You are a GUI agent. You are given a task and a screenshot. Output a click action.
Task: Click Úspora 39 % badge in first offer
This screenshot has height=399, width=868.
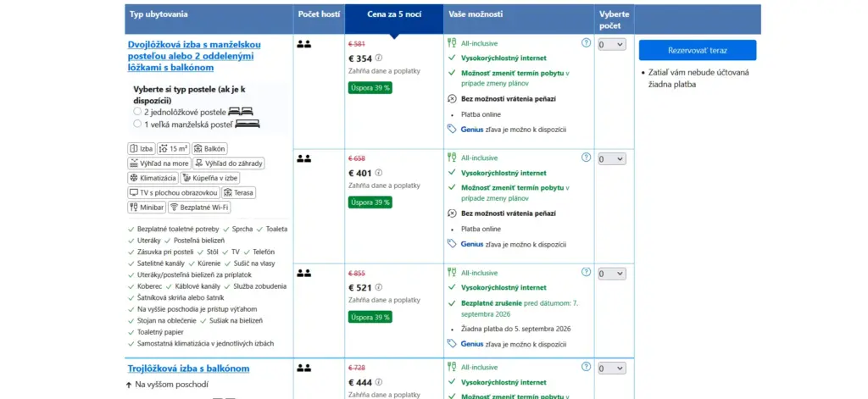coord(370,87)
